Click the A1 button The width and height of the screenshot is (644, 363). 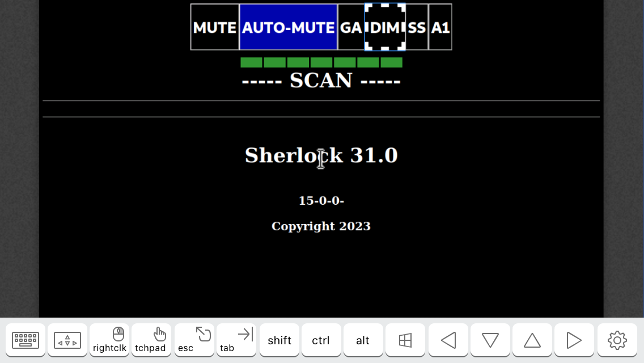click(440, 27)
